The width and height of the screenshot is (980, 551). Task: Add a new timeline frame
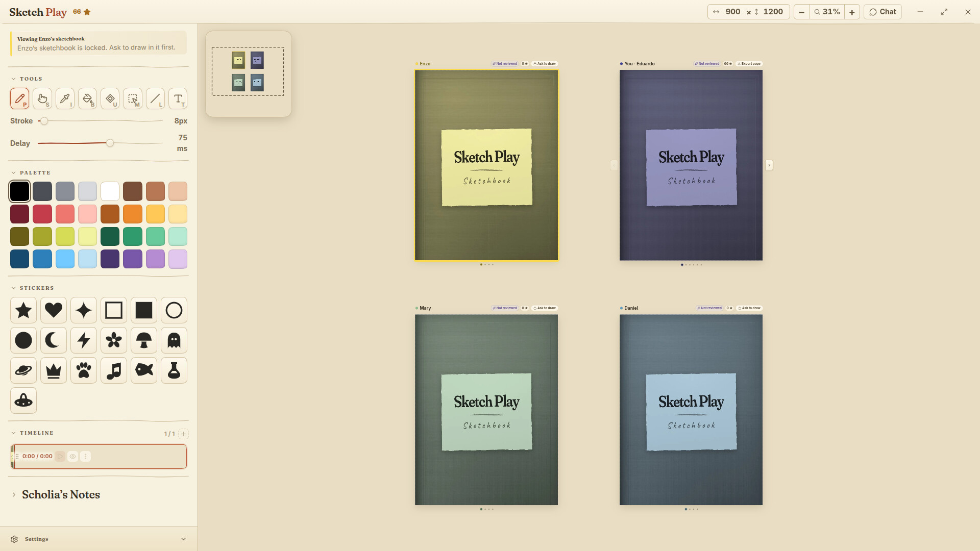coord(184,434)
